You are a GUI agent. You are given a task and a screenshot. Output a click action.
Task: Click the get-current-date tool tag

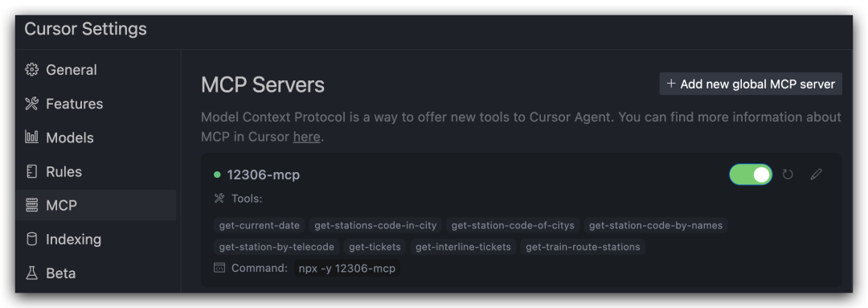coord(259,225)
